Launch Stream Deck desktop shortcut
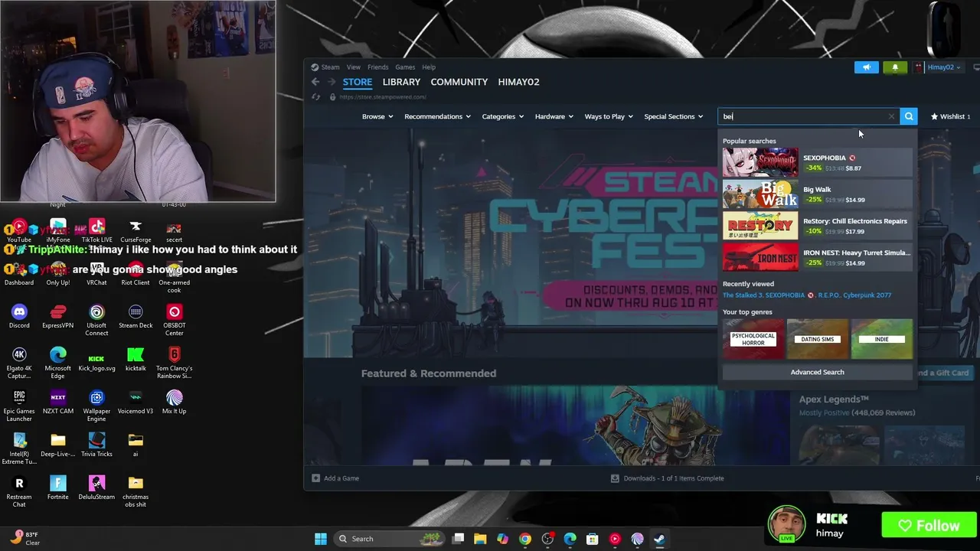 point(136,316)
